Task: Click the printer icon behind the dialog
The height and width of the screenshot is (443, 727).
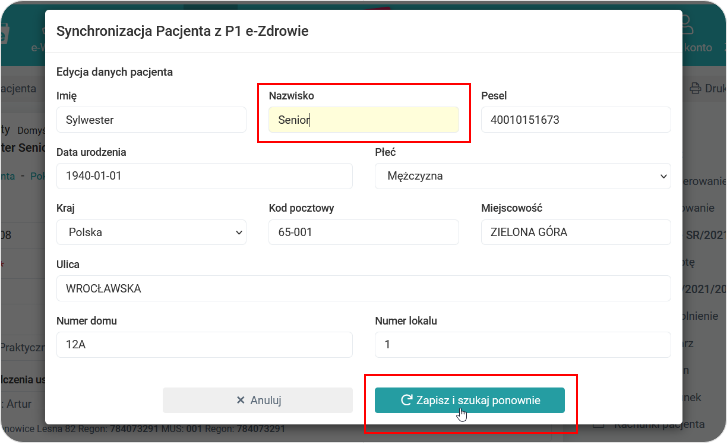Action: [x=696, y=88]
